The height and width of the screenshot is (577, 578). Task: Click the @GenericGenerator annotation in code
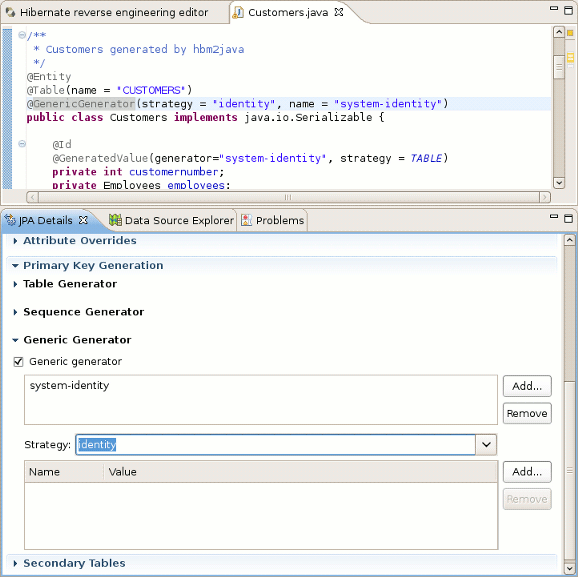[x=81, y=104]
